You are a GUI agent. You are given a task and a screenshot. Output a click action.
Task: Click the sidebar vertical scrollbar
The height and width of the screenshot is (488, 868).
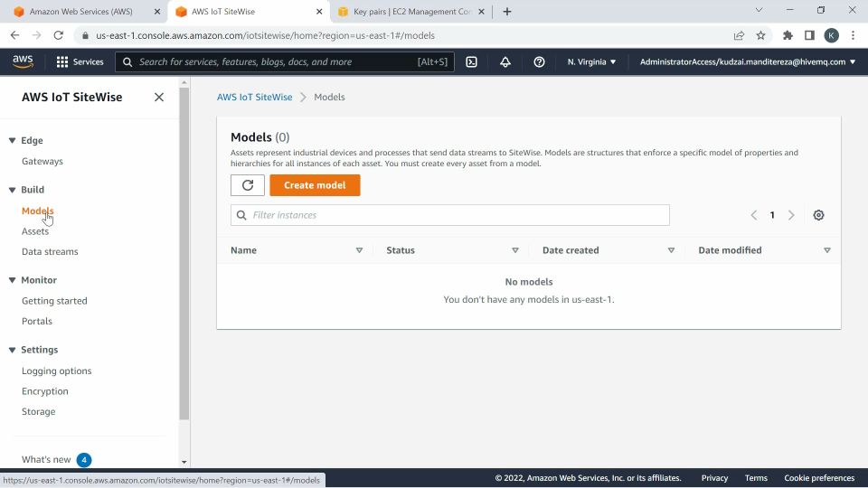(x=184, y=253)
